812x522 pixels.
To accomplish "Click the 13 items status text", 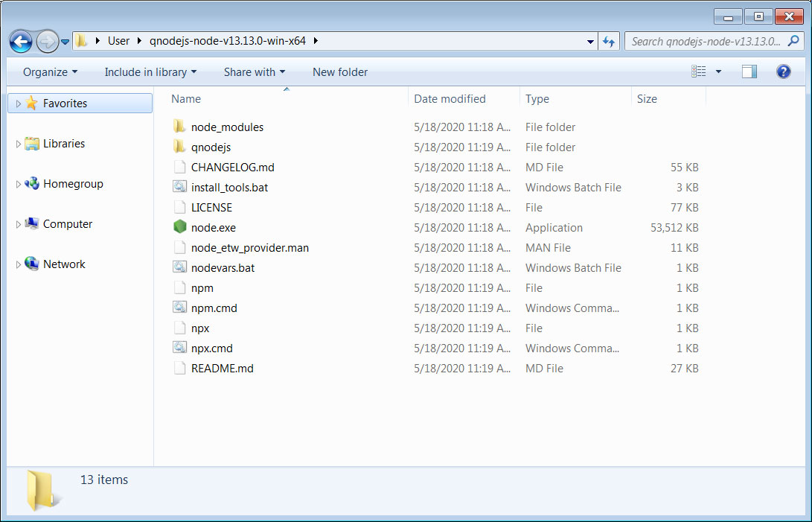I will 104,480.
